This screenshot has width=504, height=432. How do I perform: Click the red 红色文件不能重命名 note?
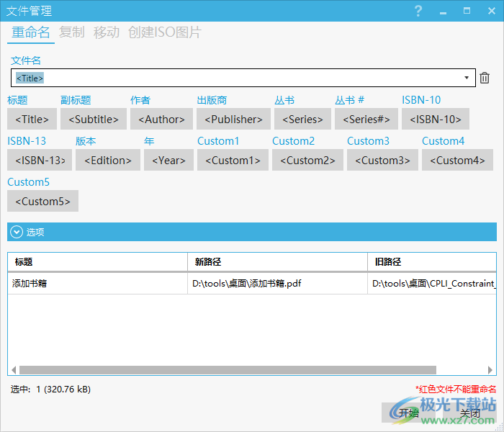(x=456, y=390)
